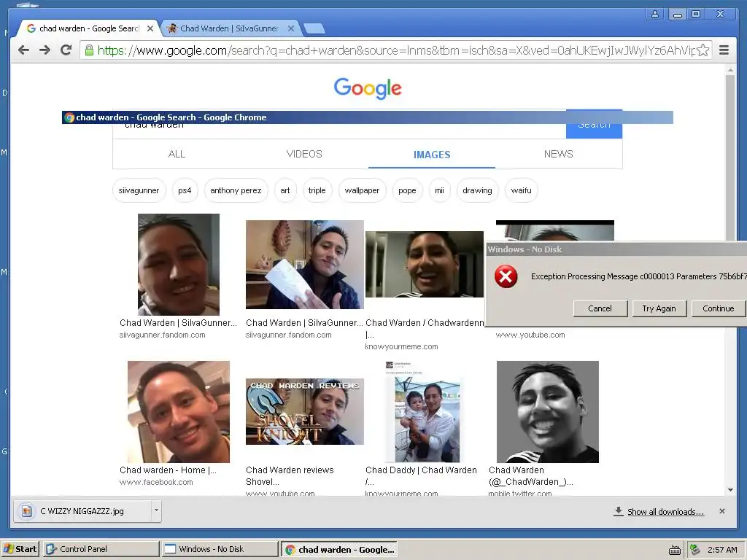Click Try Again in the No Disk dialog
The width and height of the screenshot is (747, 560).
point(659,308)
